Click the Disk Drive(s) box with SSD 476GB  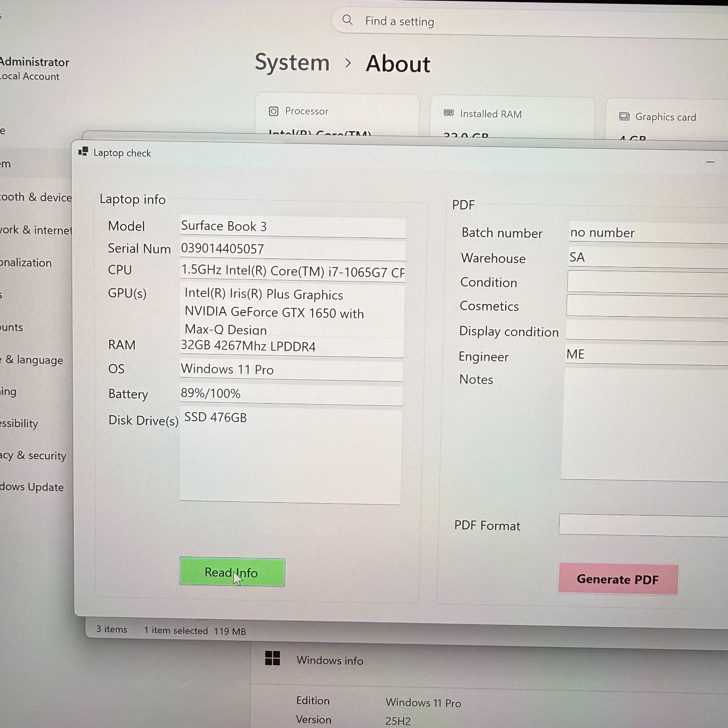(291, 456)
